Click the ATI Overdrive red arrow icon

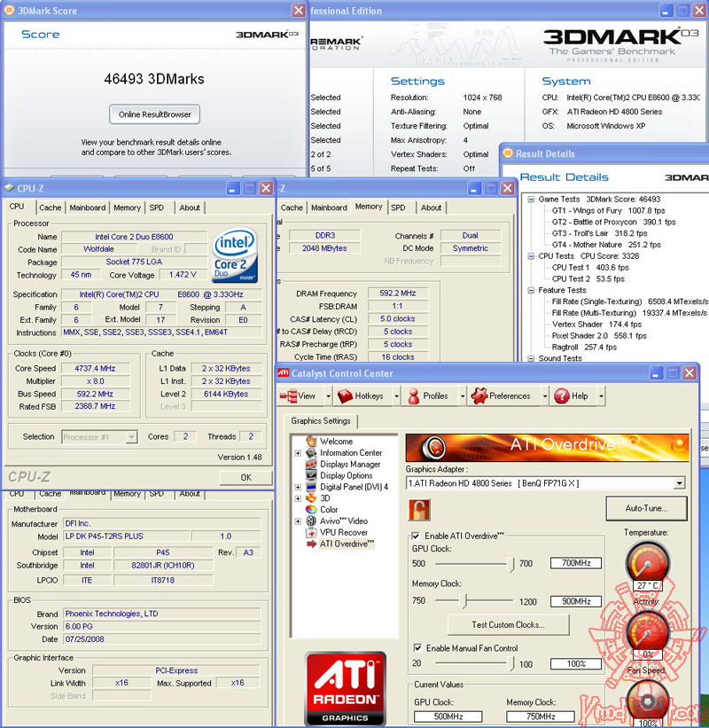[311, 544]
